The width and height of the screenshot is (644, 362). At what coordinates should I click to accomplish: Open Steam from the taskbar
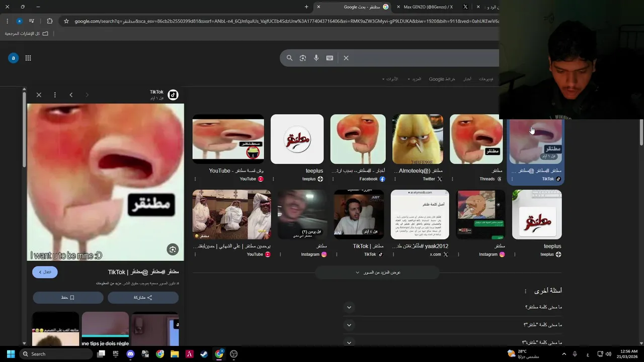(x=204, y=354)
